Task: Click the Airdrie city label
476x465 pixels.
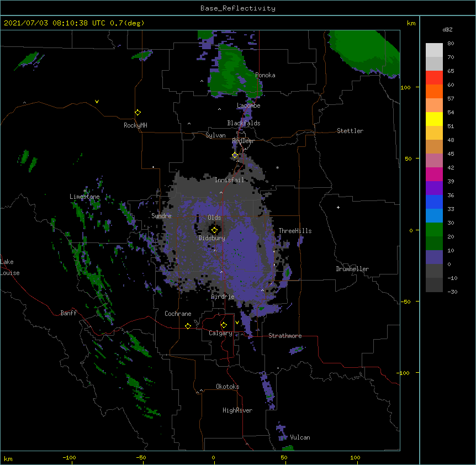Action: (x=223, y=297)
